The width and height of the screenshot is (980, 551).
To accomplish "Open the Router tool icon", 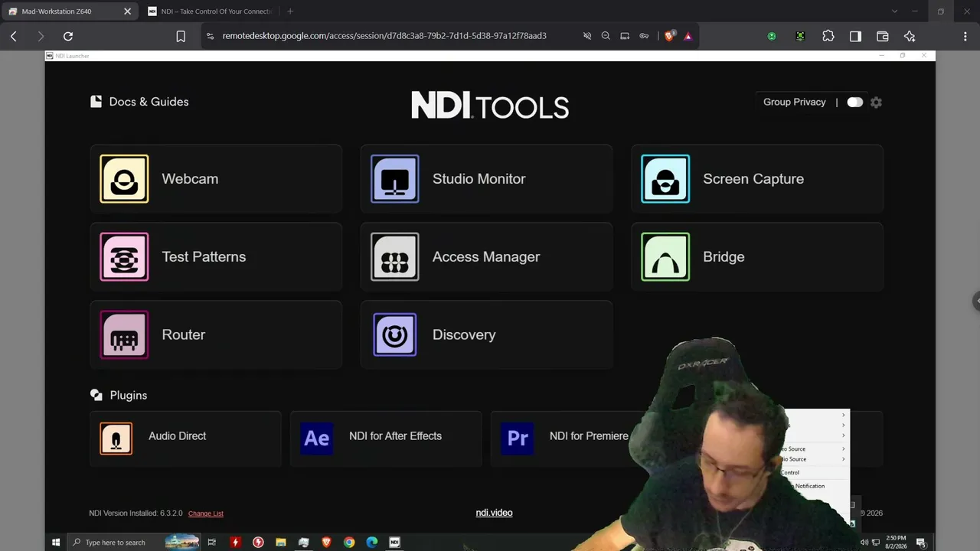I will tap(124, 334).
